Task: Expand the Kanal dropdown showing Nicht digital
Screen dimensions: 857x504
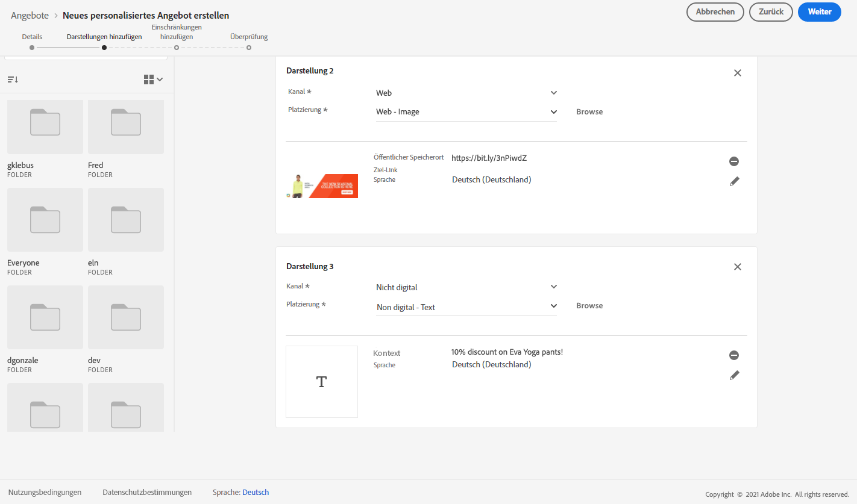Action: pos(466,287)
